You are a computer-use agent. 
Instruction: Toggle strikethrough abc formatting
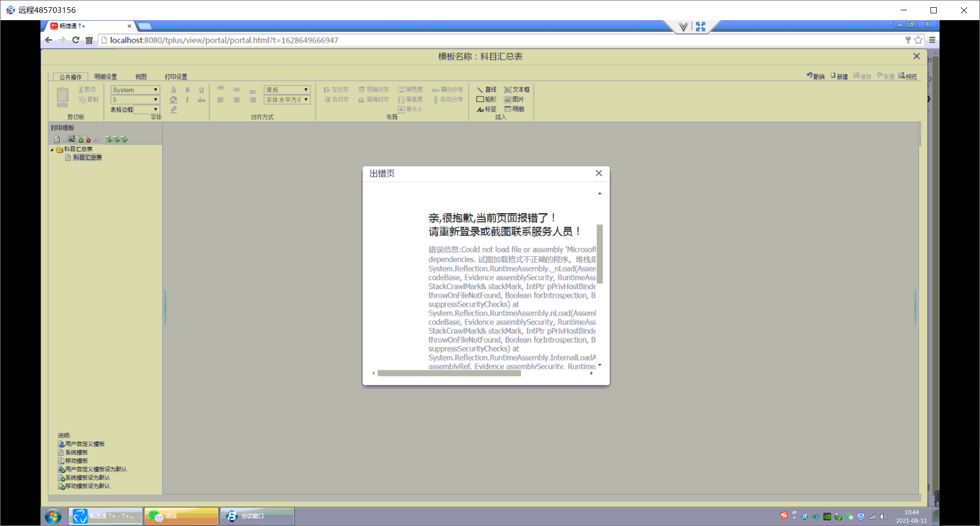pos(201,99)
